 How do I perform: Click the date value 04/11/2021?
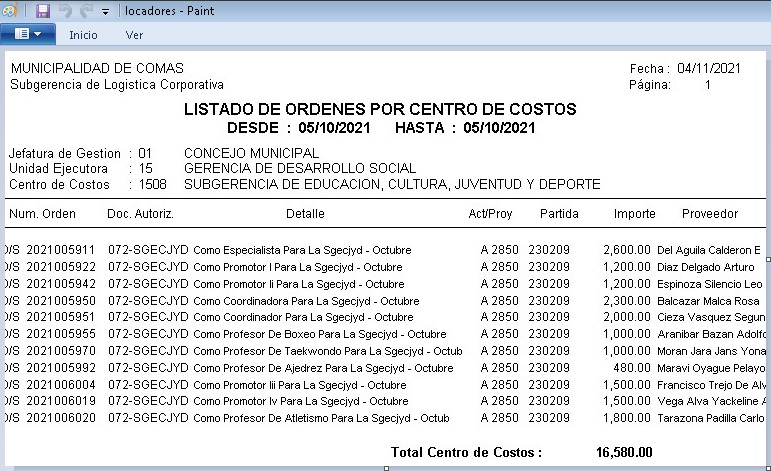click(x=709, y=68)
